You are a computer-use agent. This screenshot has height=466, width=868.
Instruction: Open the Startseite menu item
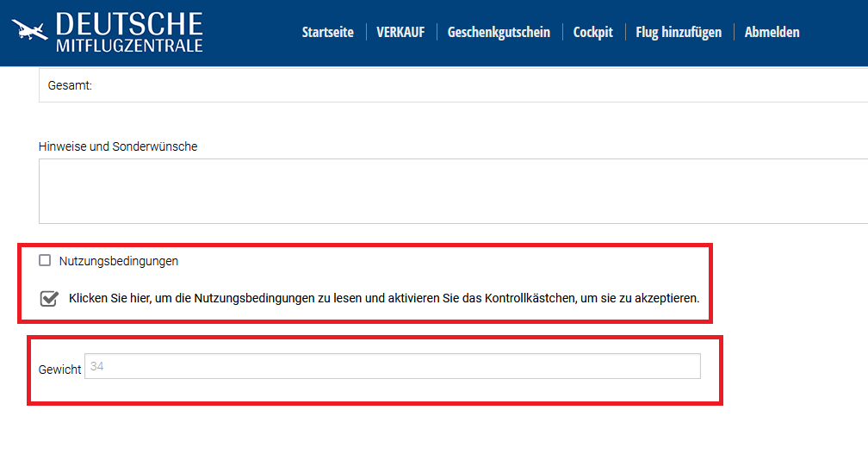pyautogui.click(x=327, y=32)
